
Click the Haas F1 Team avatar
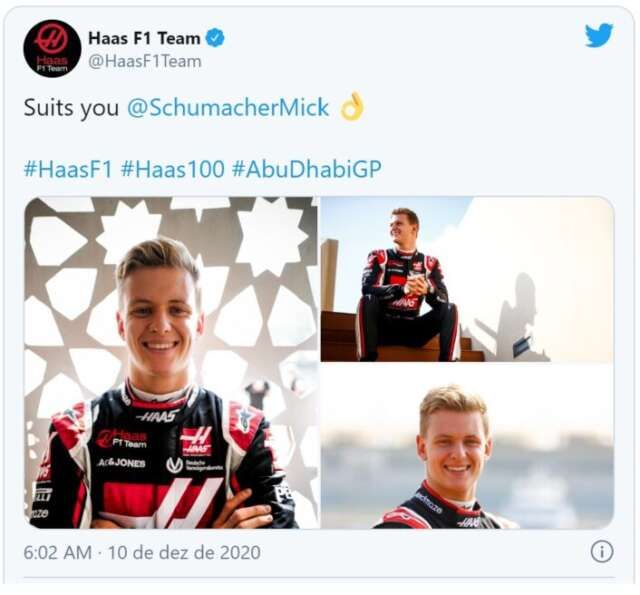coord(52,48)
